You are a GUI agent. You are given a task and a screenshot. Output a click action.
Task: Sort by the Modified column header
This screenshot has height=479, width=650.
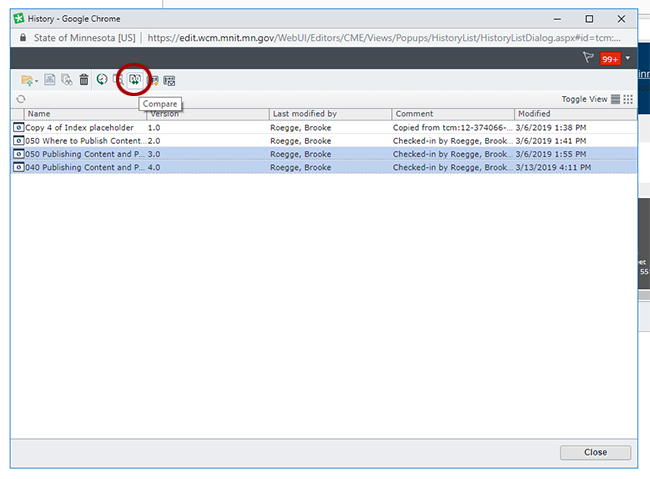click(x=574, y=114)
